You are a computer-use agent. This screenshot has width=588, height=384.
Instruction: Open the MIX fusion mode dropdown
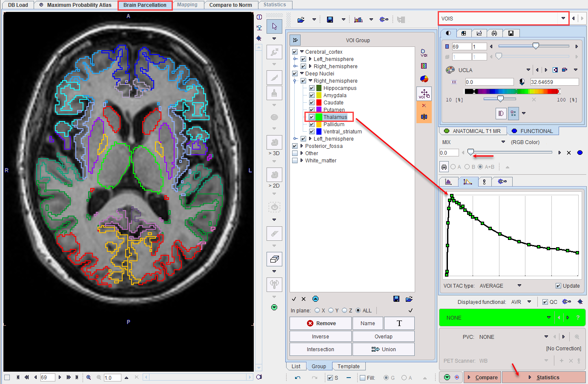pos(503,142)
